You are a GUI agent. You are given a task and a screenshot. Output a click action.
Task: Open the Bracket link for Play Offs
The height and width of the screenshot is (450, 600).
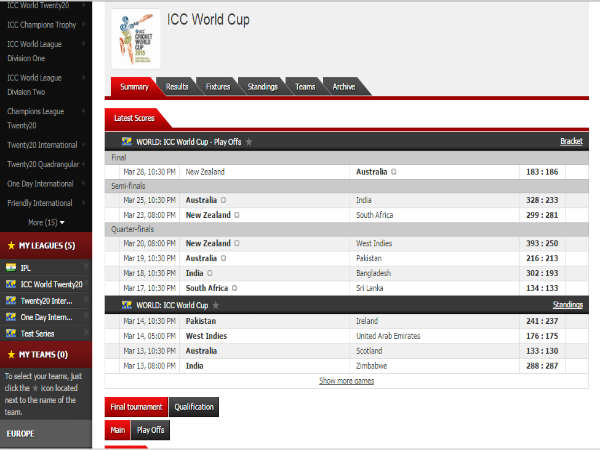pos(571,141)
